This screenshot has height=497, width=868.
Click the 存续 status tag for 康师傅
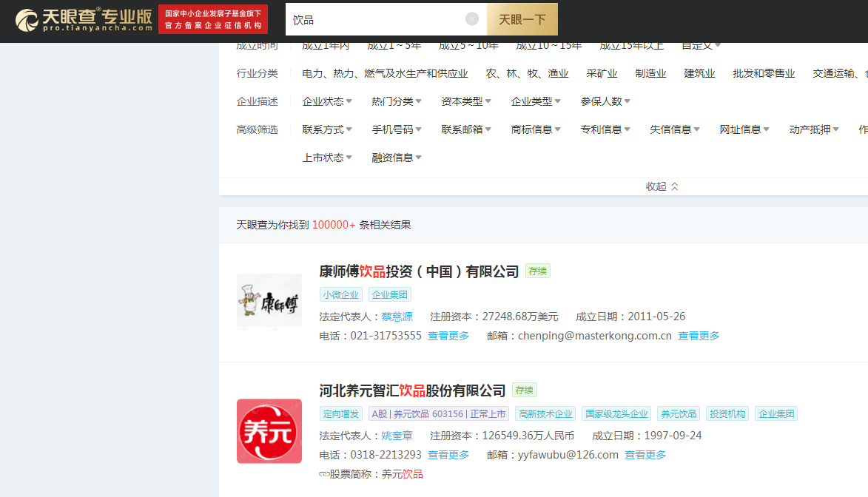pos(537,271)
